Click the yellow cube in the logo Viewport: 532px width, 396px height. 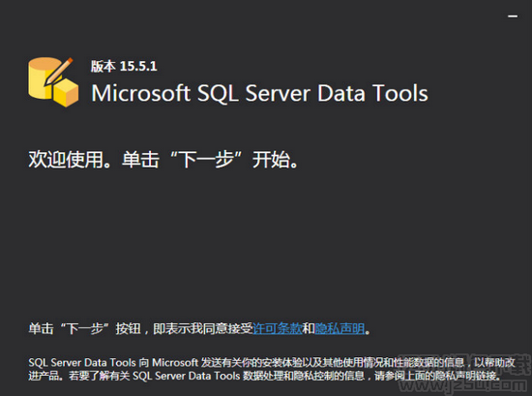(67, 93)
